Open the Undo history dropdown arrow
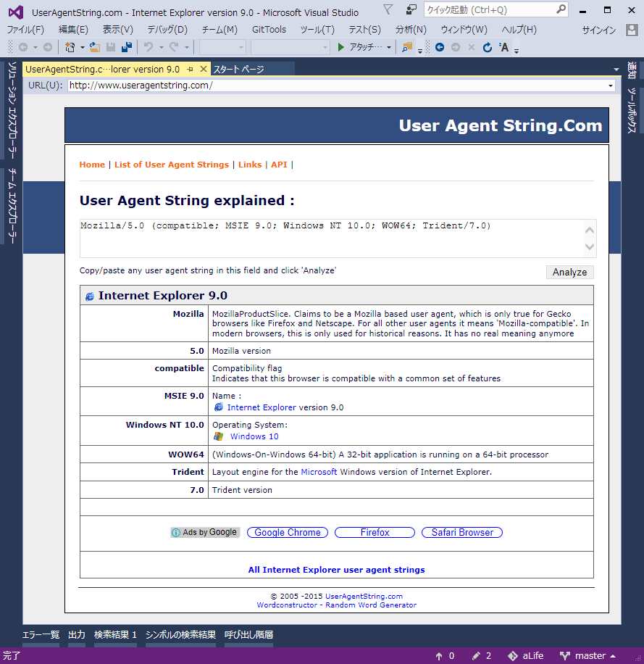The width and height of the screenshot is (644, 664). pos(162,47)
